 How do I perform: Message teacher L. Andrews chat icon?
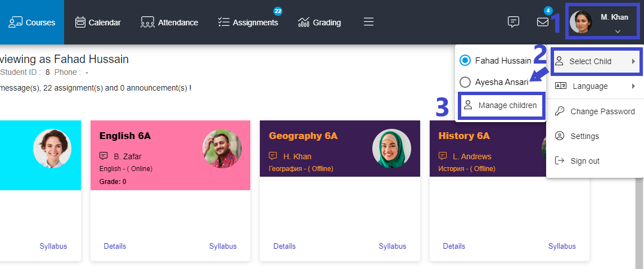tap(442, 156)
